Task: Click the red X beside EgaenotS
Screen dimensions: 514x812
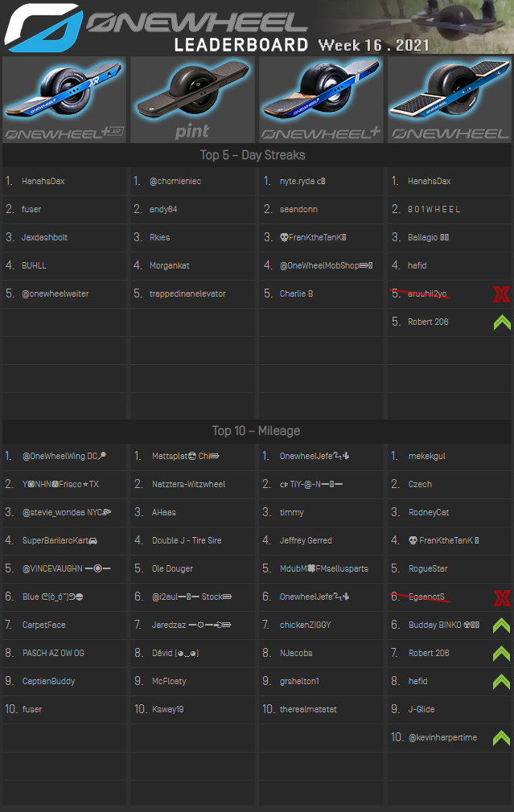Action: (x=501, y=597)
